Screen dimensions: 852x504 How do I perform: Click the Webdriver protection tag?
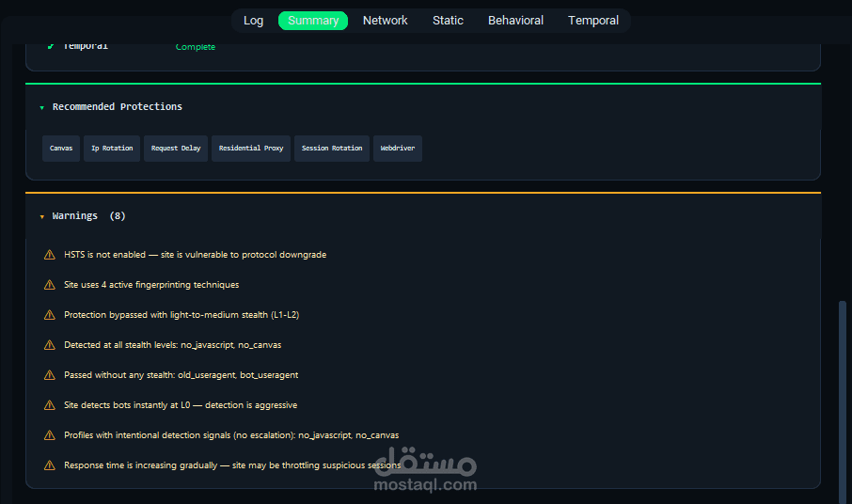398,149
